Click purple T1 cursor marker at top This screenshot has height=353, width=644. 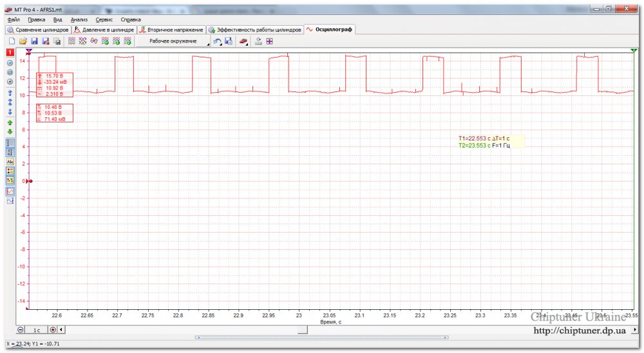pyautogui.click(x=29, y=51)
